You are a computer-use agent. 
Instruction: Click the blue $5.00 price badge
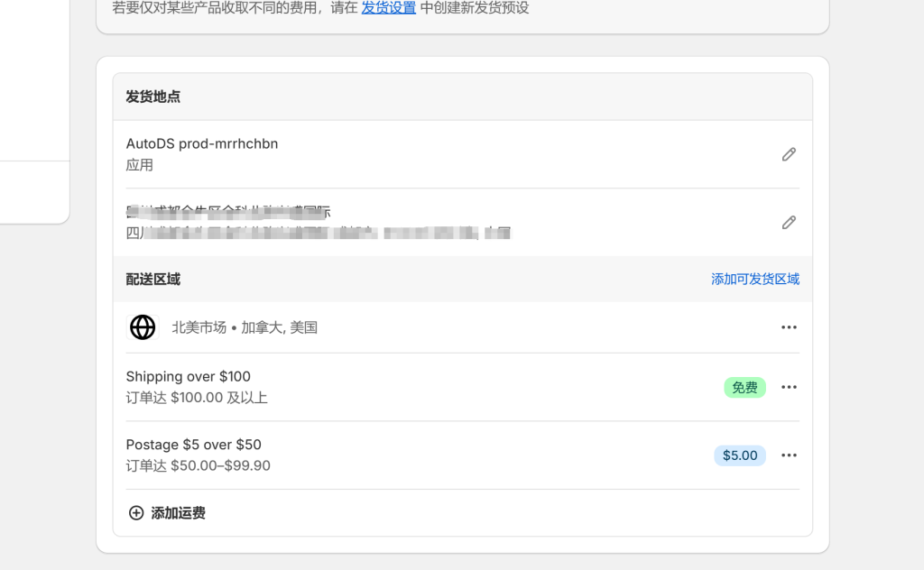click(740, 455)
